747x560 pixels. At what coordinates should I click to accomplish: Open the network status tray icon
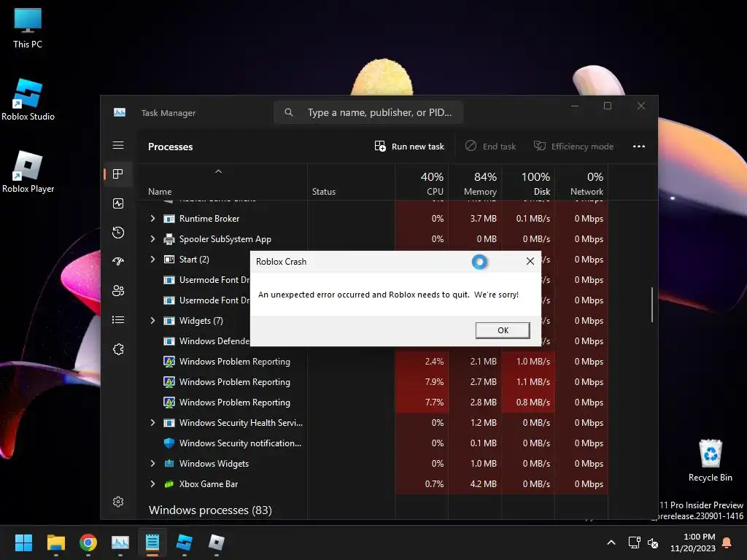point(634,542)
